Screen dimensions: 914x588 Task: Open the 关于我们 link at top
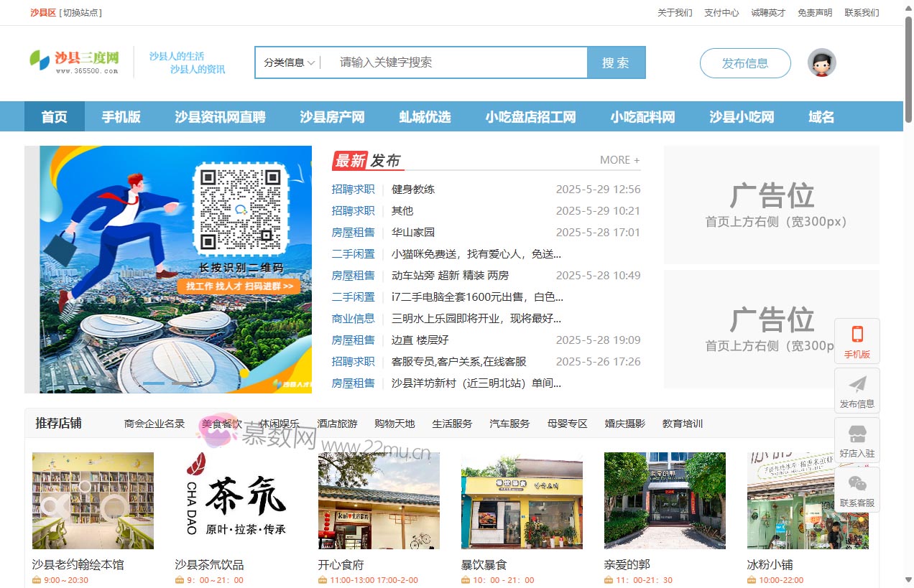pos(674,12)
